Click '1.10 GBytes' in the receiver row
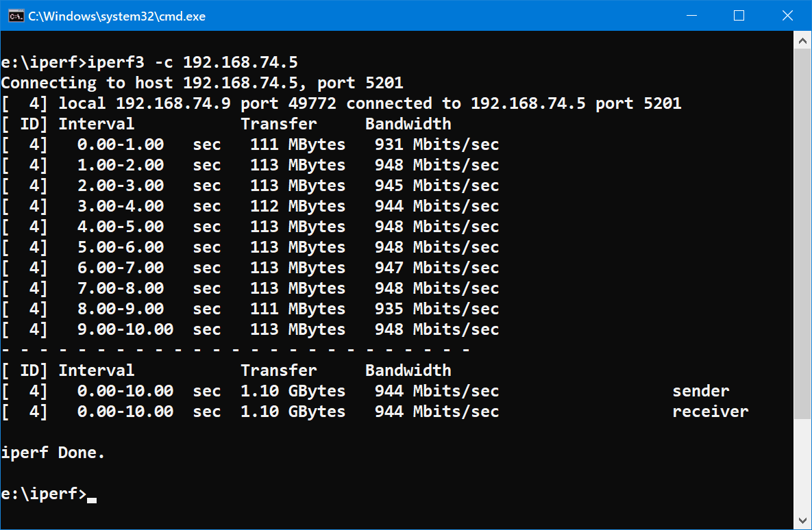The image size is (812, 530). [x=293, y=412]
